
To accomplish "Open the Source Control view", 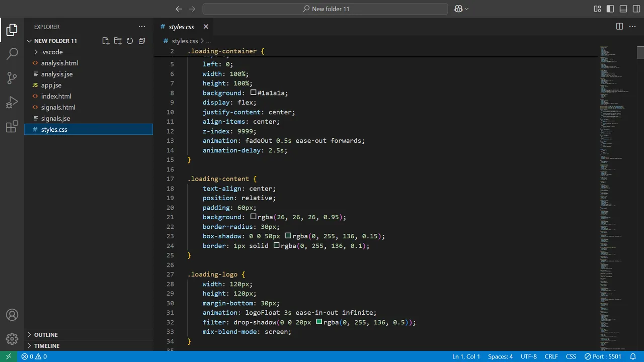I will point(12,78).
